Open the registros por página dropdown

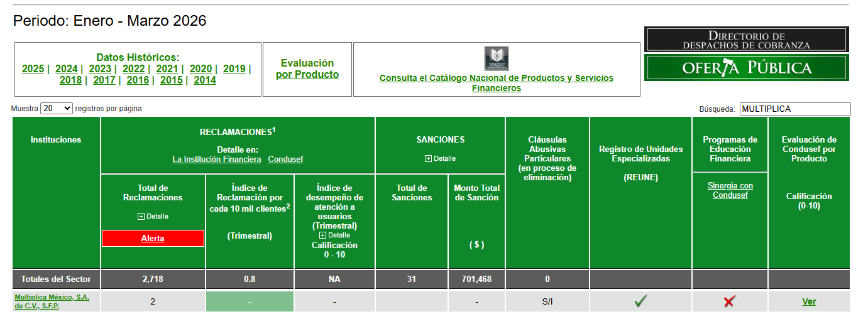(x=57, y=109)
